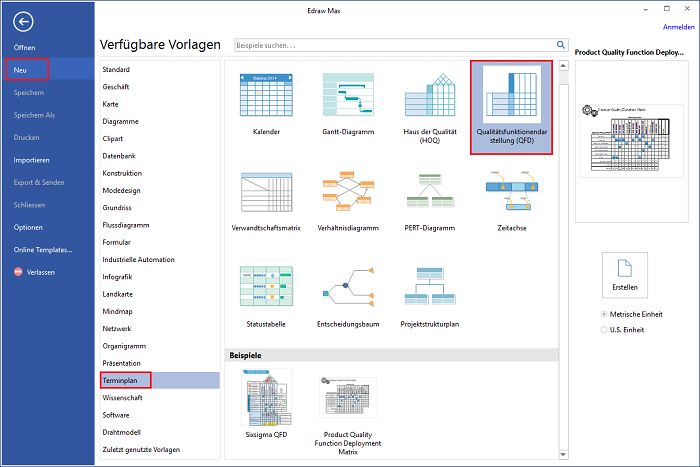The width and height of the screenshot is (700, 467).
Task: Open Zuletzt genutzte Vorlagen category
Action: click(141, 450)
